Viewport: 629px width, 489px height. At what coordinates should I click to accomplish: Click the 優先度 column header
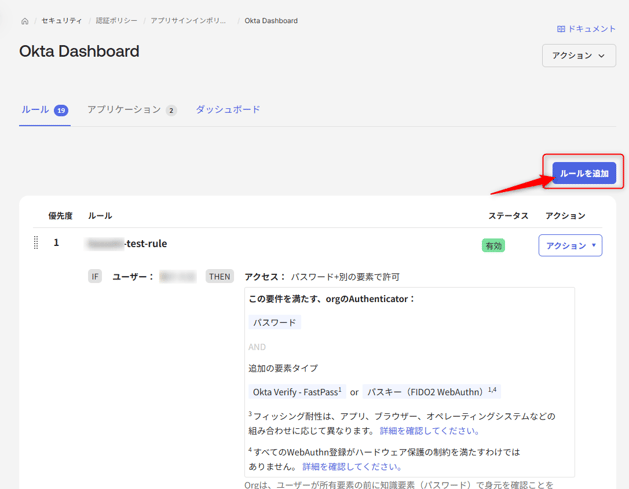[60, 216]
